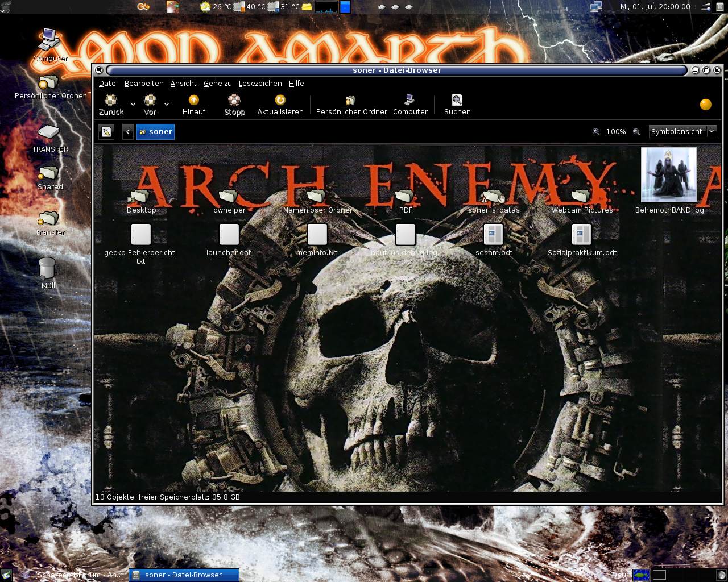
Task: Select the launcher.dat file
Action: 229,239
